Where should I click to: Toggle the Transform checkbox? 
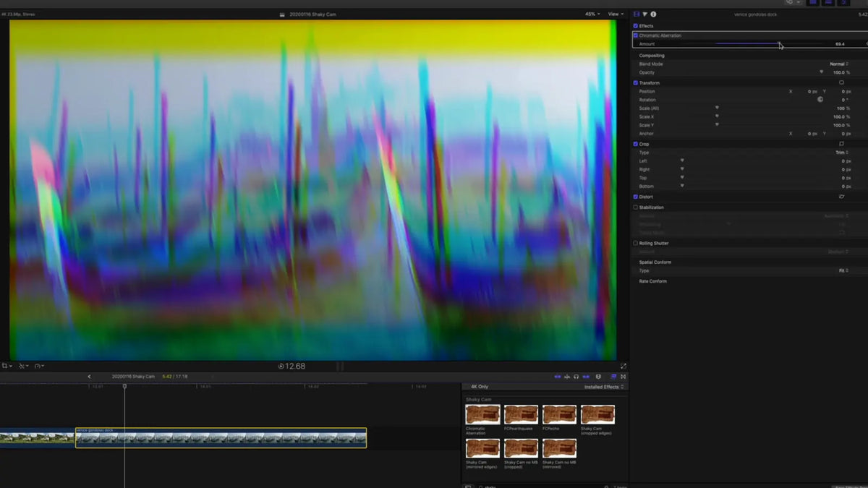(636, 82)
